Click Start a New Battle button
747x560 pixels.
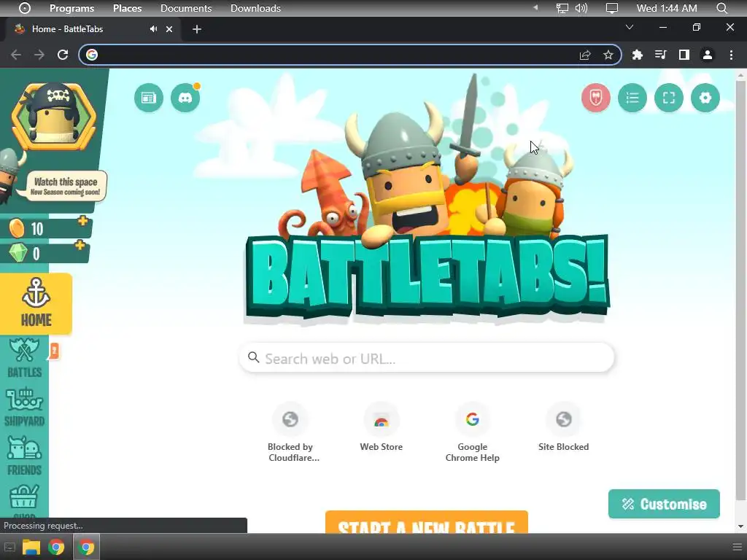click(426, 522)
